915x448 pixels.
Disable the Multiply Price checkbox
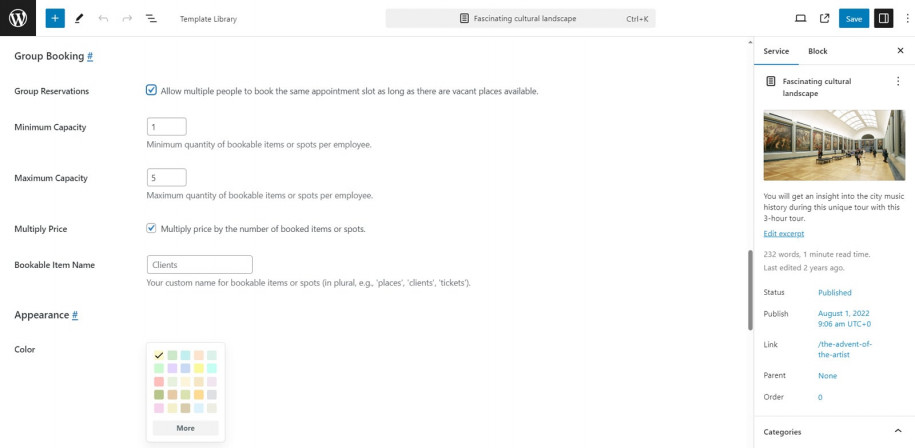point(152,229)
